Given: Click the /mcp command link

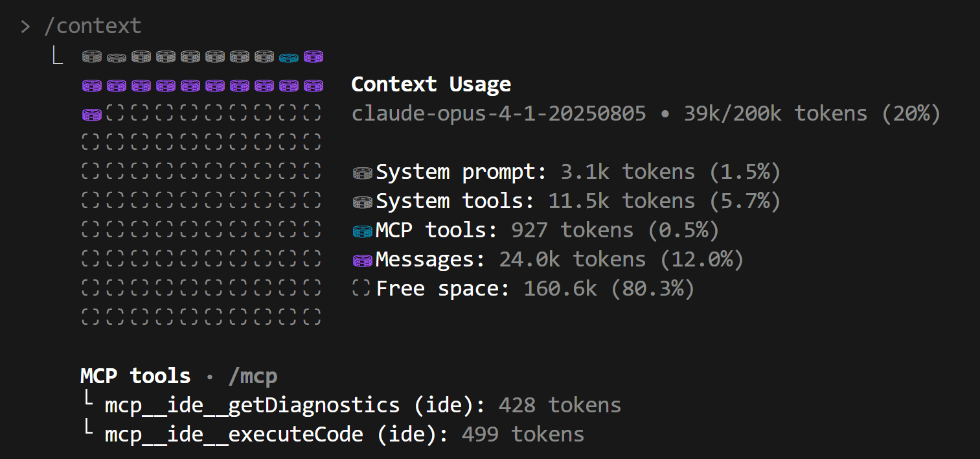Looking at the screenshot, I should [253, 376].
